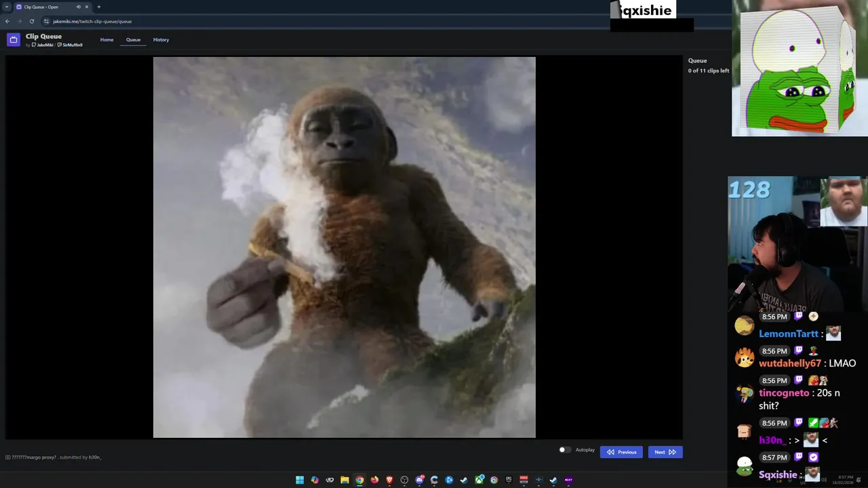The image size is (868, 488).
Task: Click '0 of 11 clips left' text
Action: [709, 71]
